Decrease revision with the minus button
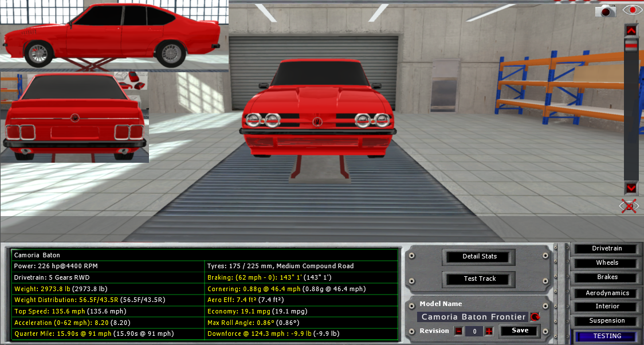 click(x=458, y=331)
